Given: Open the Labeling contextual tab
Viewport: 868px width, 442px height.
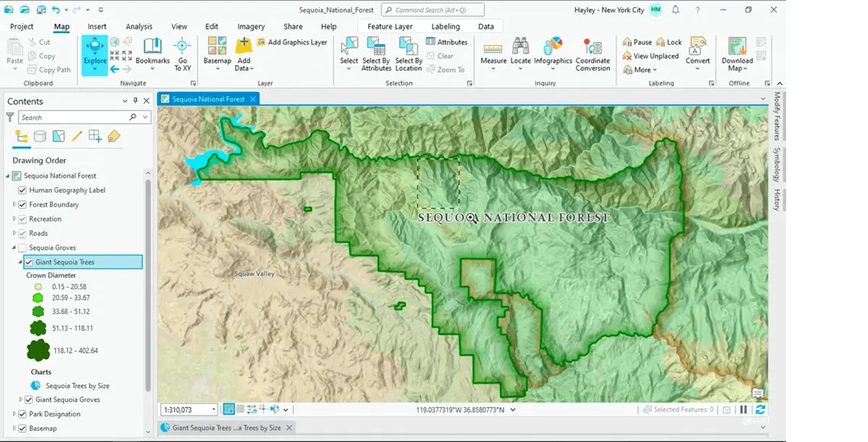Looking at the screenshot, I should coord(446,27).
